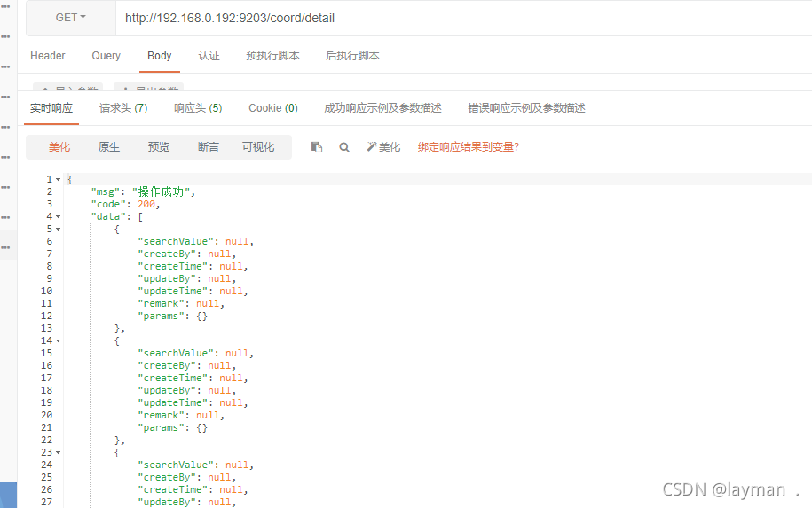Switch response view to 预览
This screenshot has width=812, height=508.
(x=159, y=147)
